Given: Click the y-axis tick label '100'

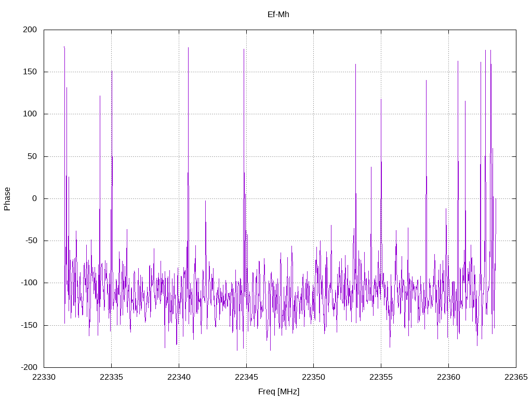Looking at the screenshot, I should [x=30, y=114].
